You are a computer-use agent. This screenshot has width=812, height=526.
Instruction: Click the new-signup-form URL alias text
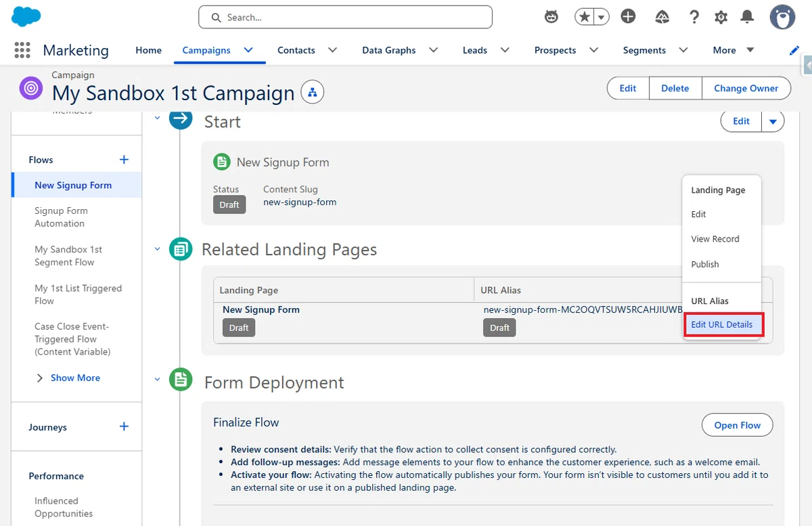coord(582,309)
